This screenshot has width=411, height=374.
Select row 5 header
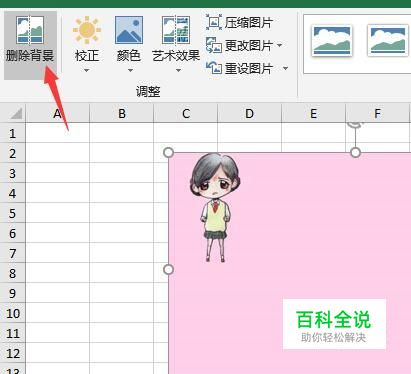pos(13,213)
